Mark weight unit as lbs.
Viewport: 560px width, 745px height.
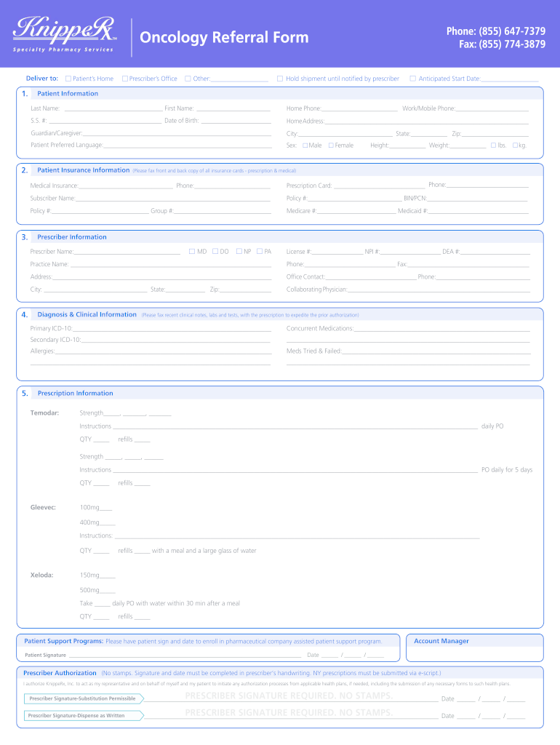pos(493,146)
